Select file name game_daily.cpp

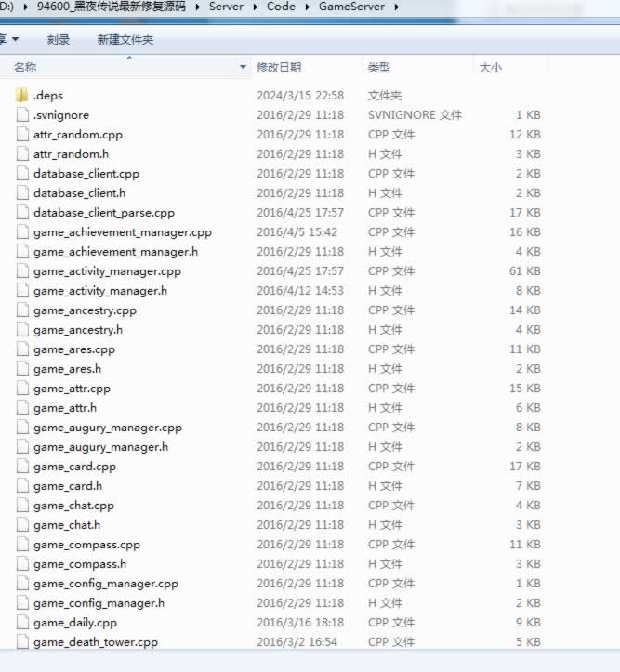(75, 623)
